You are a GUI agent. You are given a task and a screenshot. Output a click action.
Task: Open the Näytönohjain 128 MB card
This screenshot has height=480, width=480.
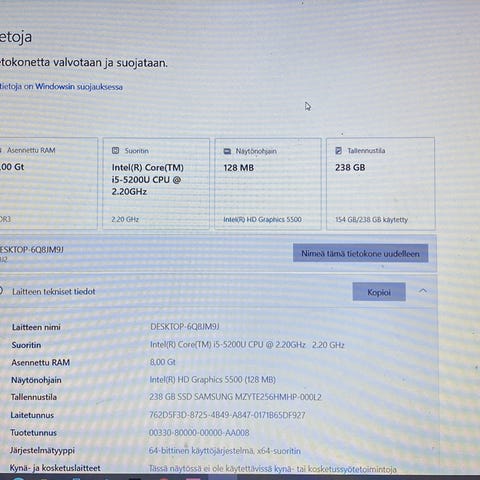(x=268, y=184)
